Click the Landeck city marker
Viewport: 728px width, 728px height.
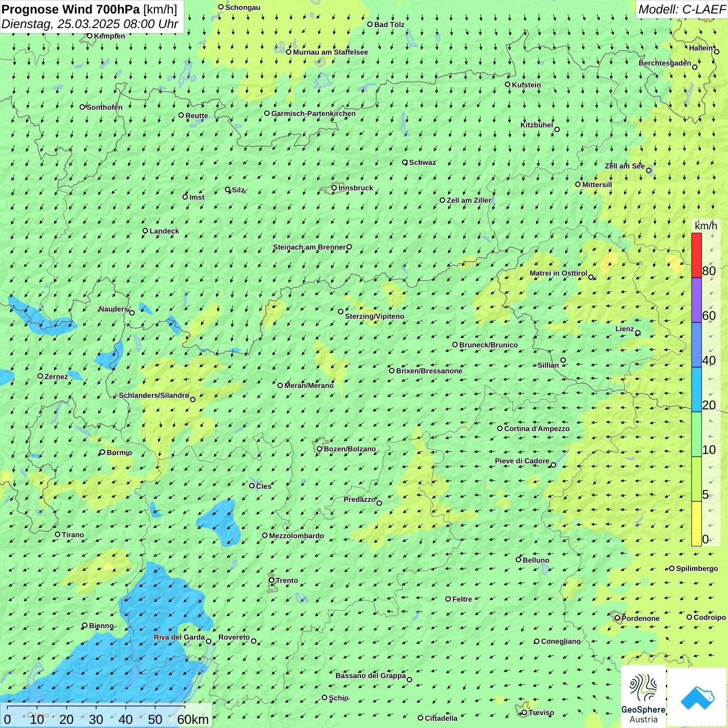(x=145, y=231)
